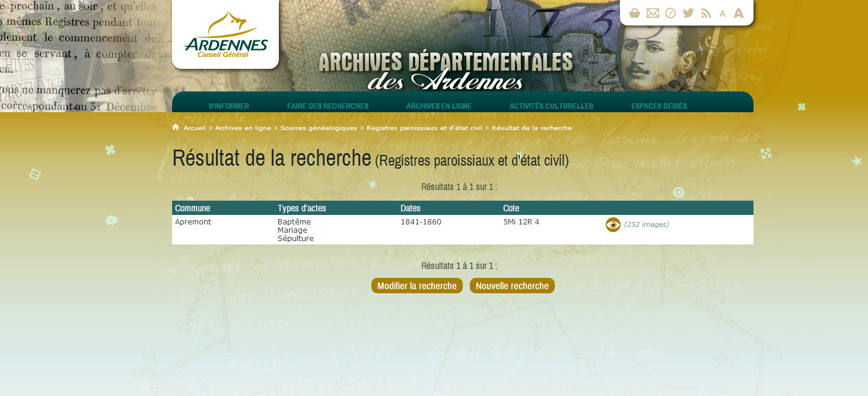Click the envelope contact icon

tap(653, 13)
